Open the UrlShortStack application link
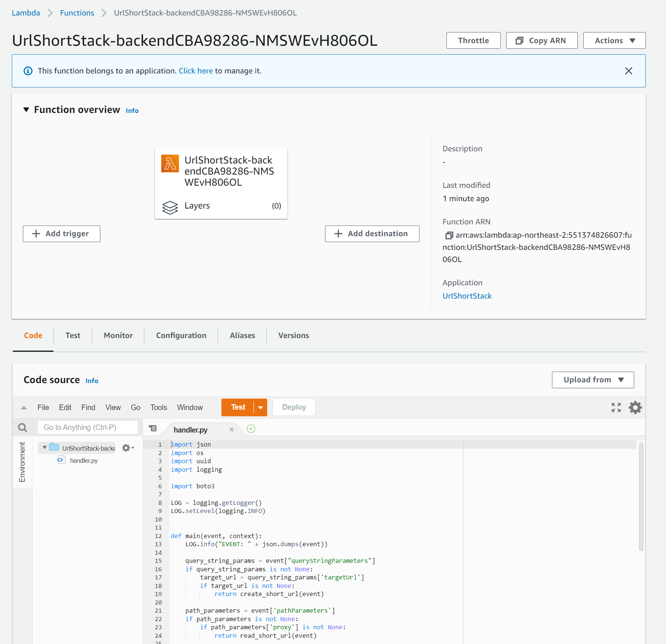The height and width of the screenshot is (644, 666). pyautogui.click(x=467, y=296)
